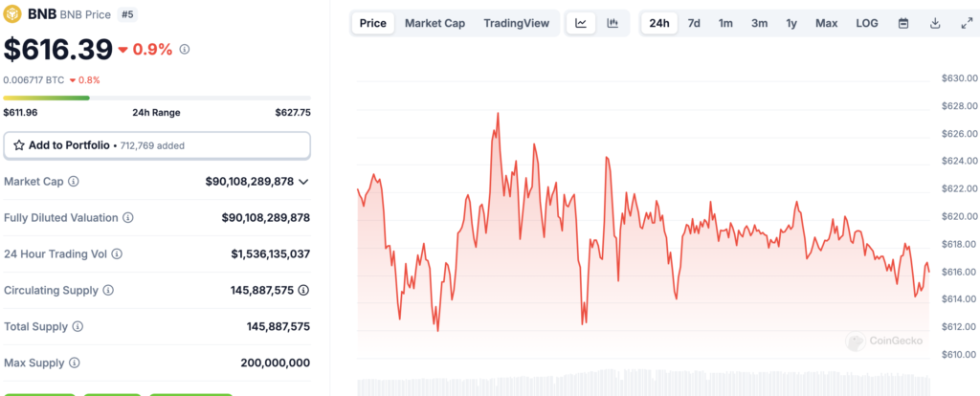Expand chart to fullscreen
The height and width of the screenshot is (396, 980).
(x=966, y=23)
